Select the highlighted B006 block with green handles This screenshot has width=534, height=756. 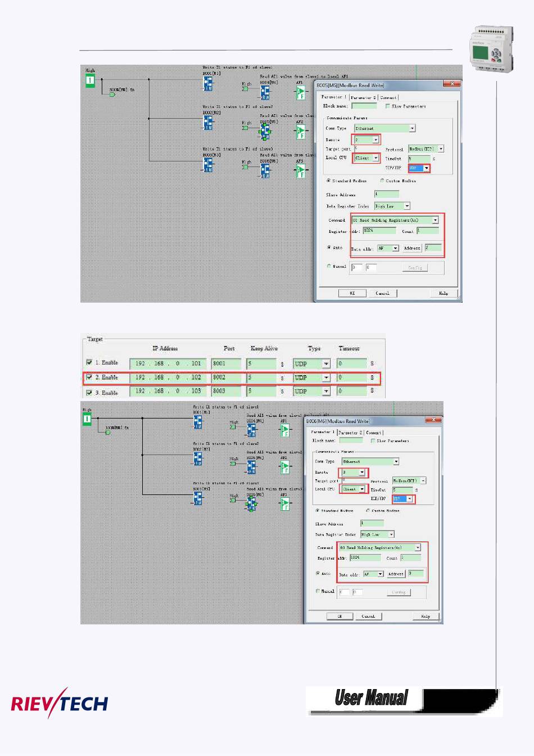pyautogui.click(x=252, y=503)
